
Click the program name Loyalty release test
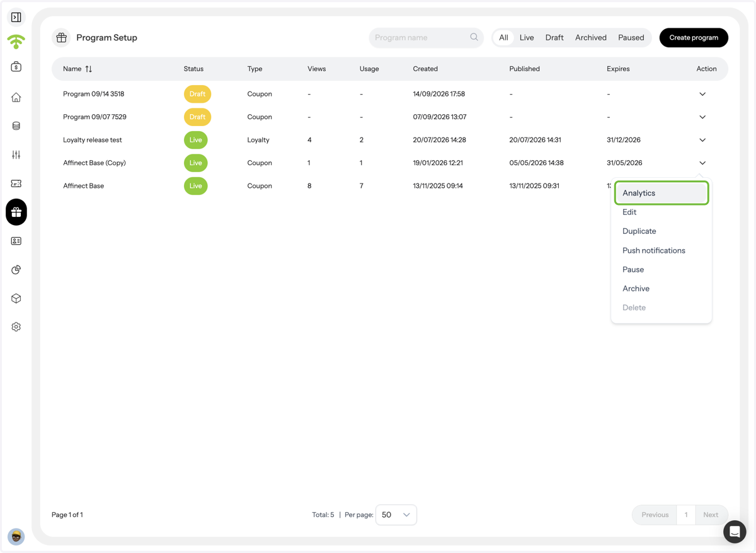tap(93, 140)
